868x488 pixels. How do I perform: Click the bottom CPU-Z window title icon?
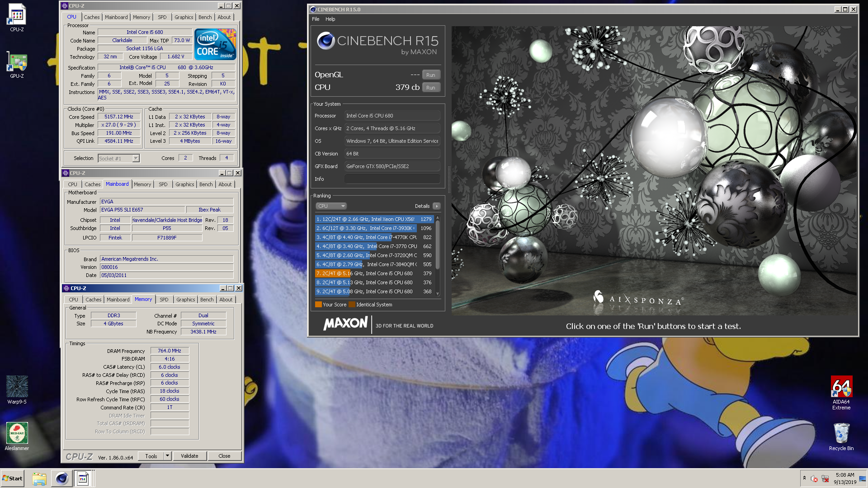(66, 288)
